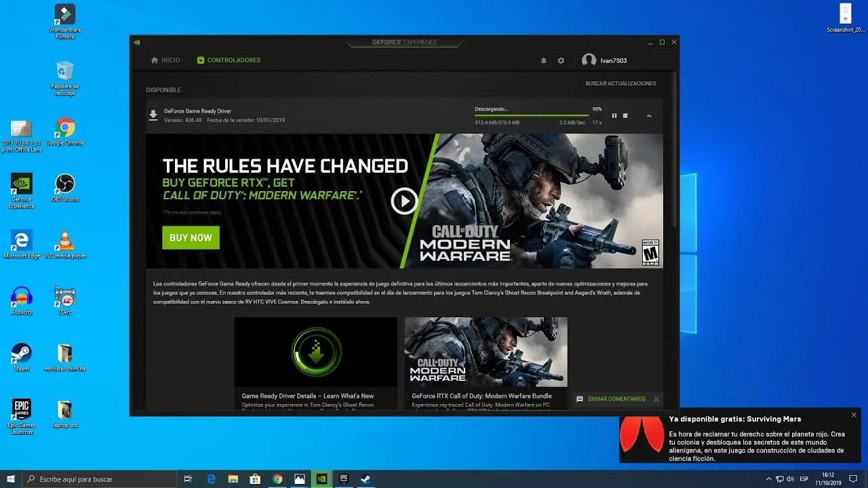
Task: Dismiss the Surviving Mars notification
Action: click(854, 414)
